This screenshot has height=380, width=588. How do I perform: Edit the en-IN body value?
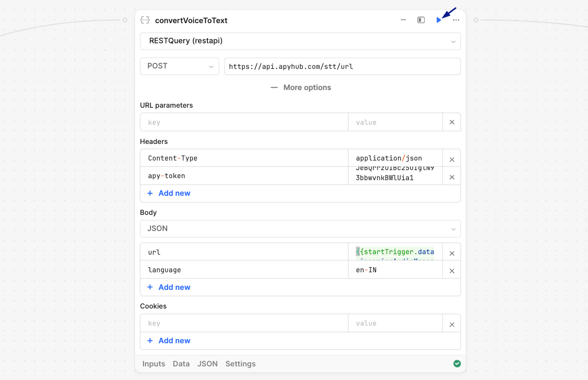tap(395, 270)
